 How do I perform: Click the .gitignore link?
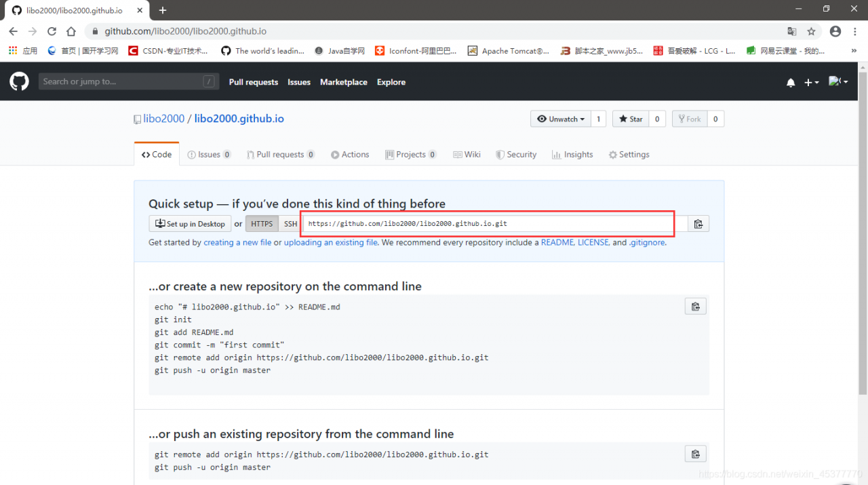coord(647,242)
